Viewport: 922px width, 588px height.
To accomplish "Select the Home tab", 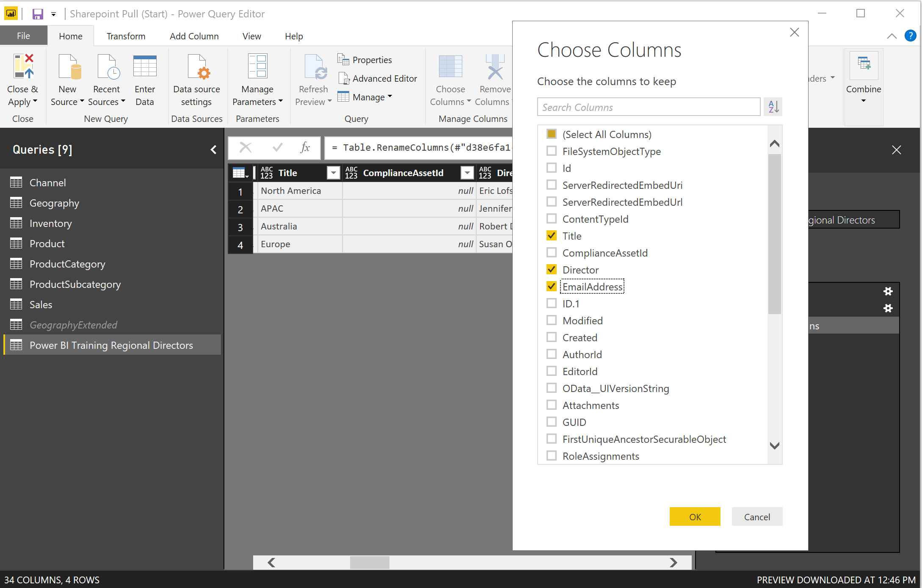I will (71, 36).
